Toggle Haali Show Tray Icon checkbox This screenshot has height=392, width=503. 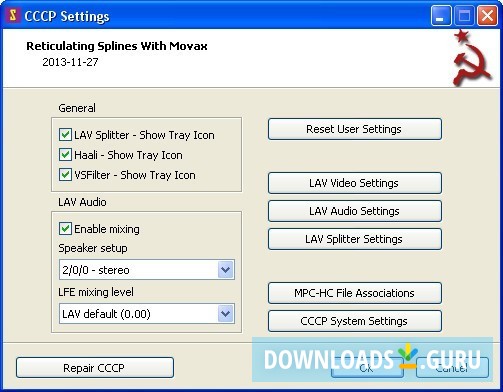[x=65, y=155]
